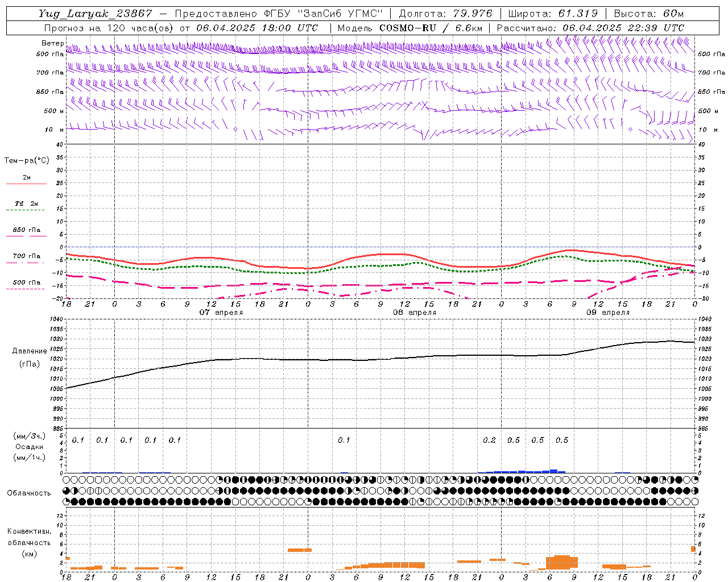Click the 08 апреля date label

415,313
